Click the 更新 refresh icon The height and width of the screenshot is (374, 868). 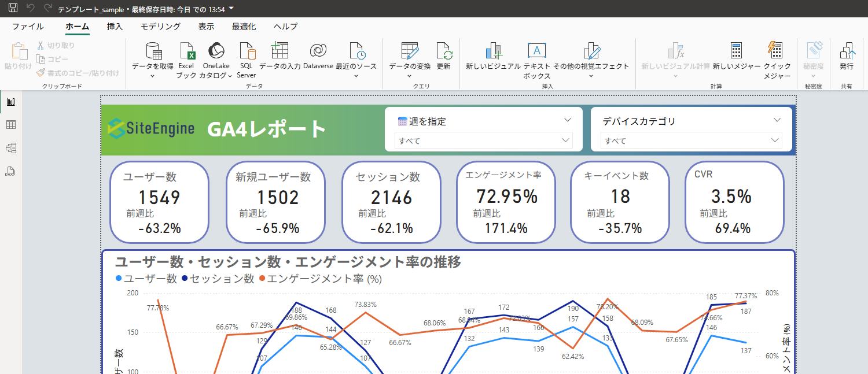[444, 51]
